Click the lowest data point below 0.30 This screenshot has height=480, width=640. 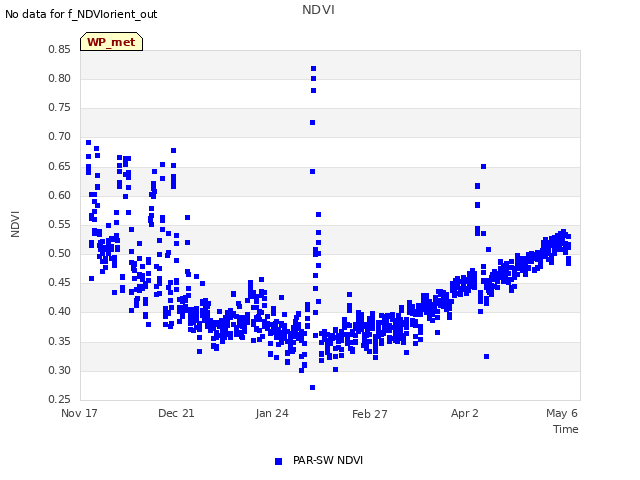pos(313,387)
